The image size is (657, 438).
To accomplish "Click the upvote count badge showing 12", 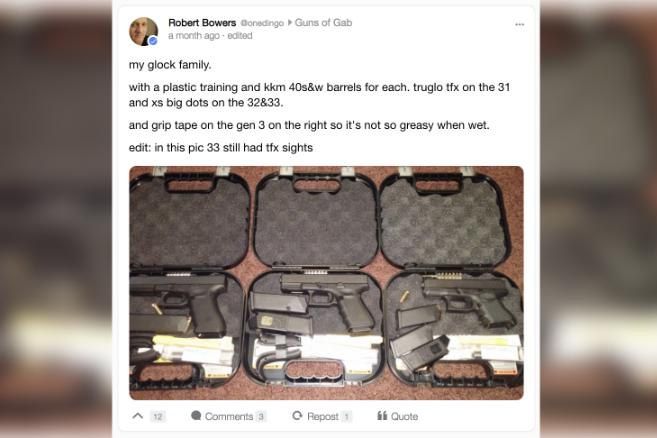I will point(158,416).
